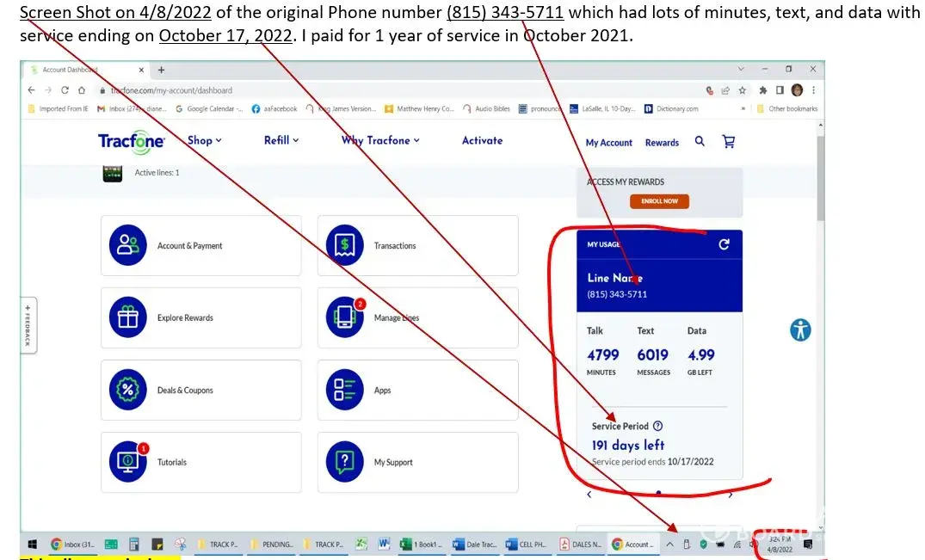The height and width of the screenshot is (560, 925).
Task: Expand the Why Tracfone dropdown
Action: click(x=380, y=140)
